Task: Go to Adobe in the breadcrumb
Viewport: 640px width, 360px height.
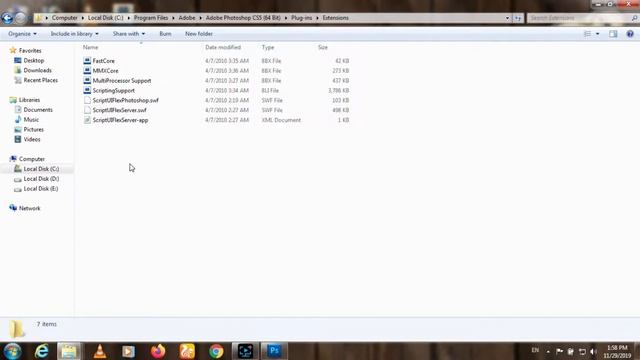Action: (187, 18)
